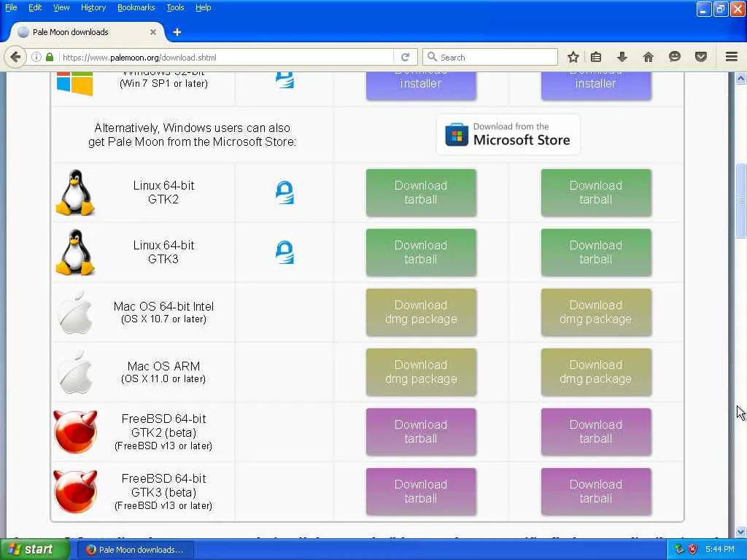The image size is (747, 560).
Task: Click the green padlock security icon
Action: click(x=50, y=57)
